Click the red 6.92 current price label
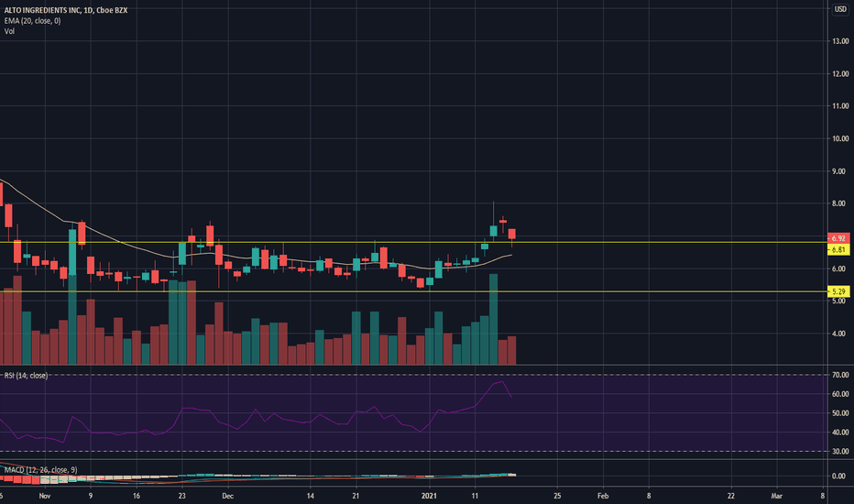Viewport: 854px width, 504px height. (x=838, y=238)
